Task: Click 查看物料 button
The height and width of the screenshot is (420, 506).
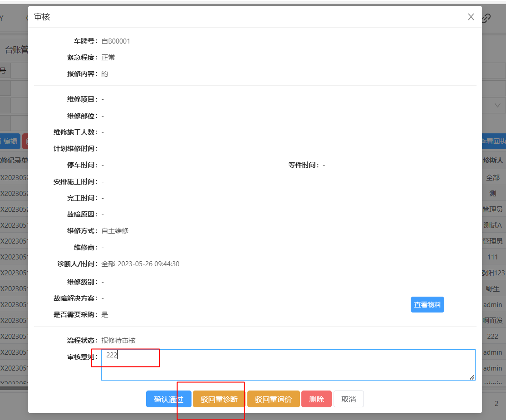Action: tap(427, 305)
